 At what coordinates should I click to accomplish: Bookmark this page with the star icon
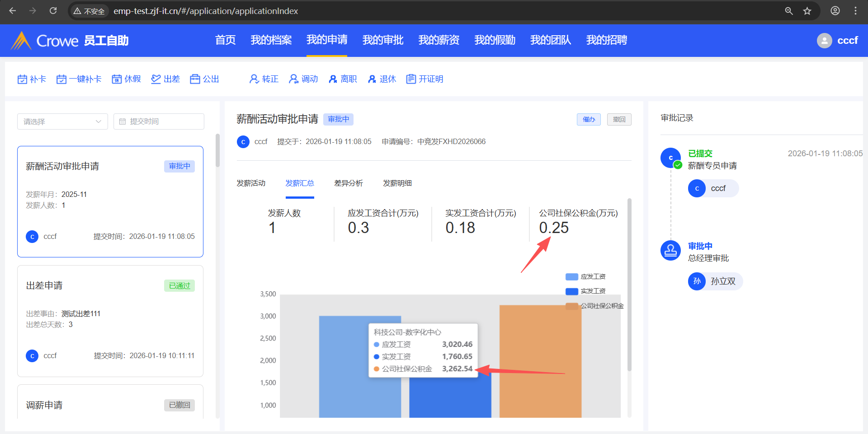(x=807, y=11)
